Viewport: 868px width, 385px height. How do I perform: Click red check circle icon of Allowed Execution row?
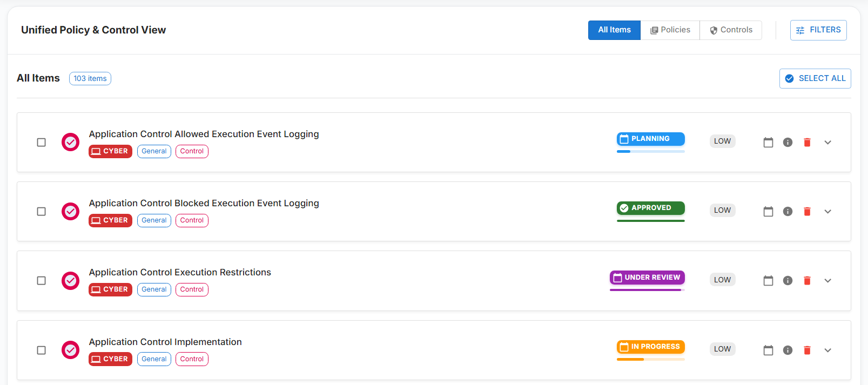coord(70,143)
